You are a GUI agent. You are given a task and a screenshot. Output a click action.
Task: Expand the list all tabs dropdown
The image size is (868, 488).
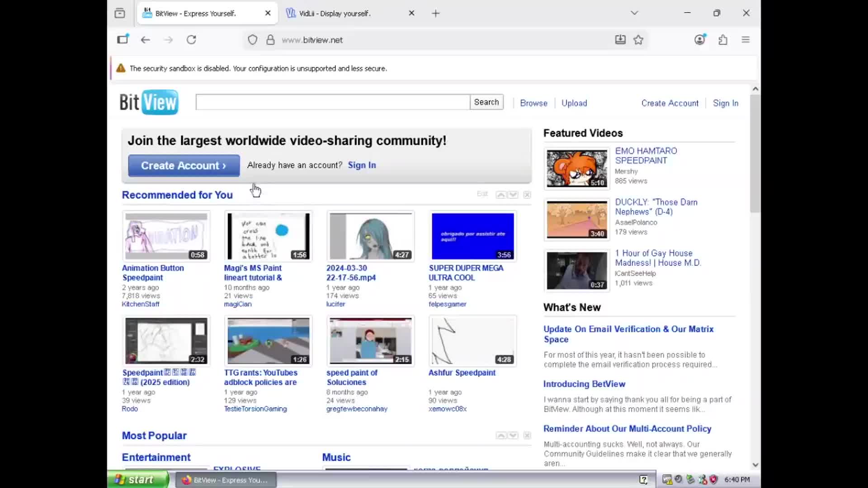point(634,13)
